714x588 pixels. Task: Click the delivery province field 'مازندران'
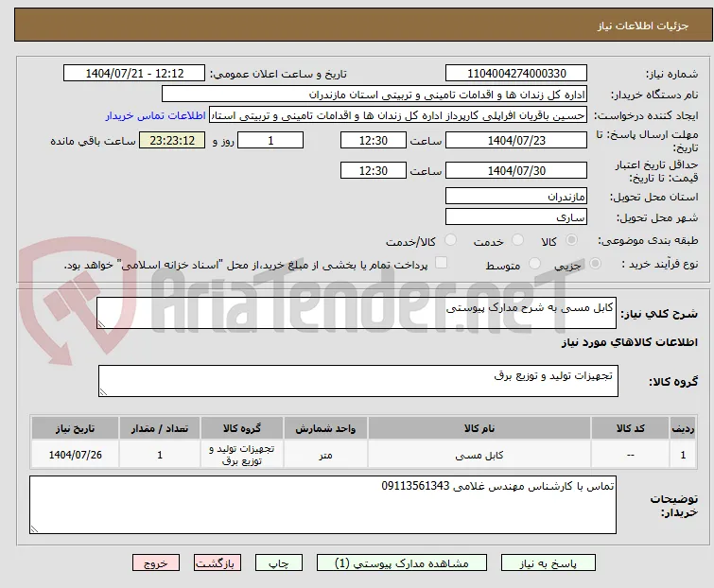tap(516, 196)
